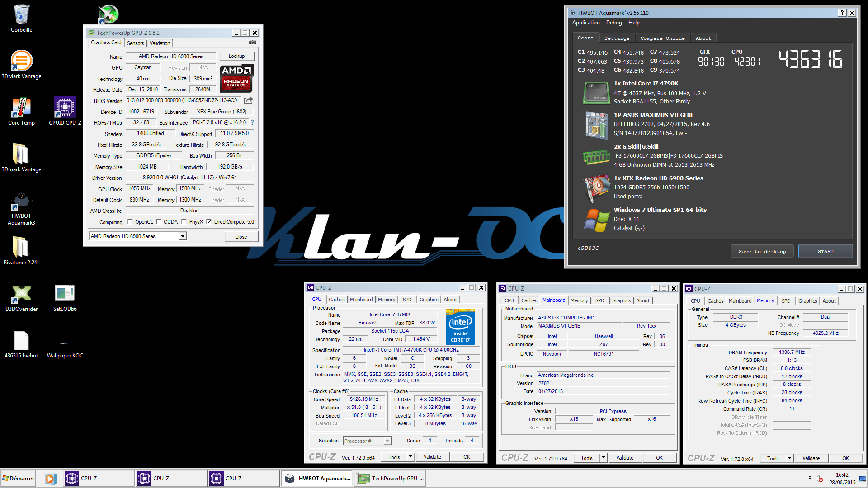
Task: Click the Bus Interface question mark icon
Action: (x=252, y=122)
